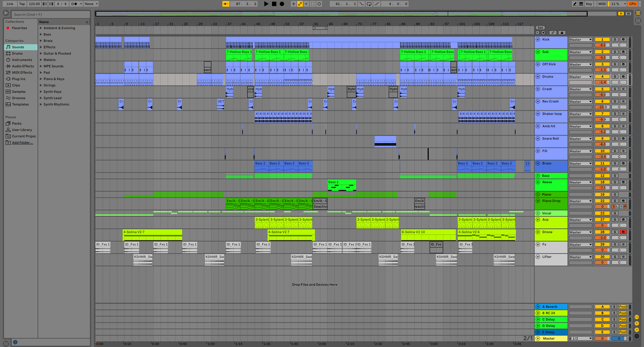Toggle the Track Delay D icon
The width and height of the screenshot is (644, 347).
tap(637, 336)
